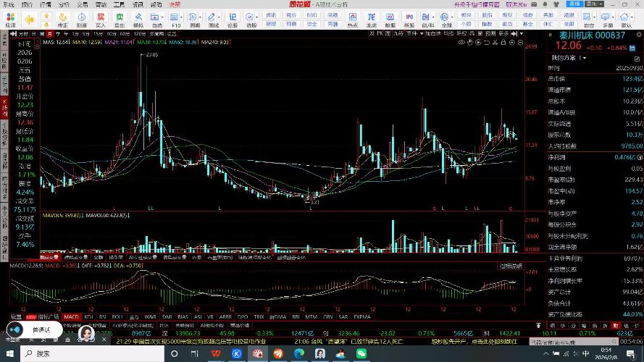
Task: Open the 选股 stock picker icon
Action: [x=249, y=17]
